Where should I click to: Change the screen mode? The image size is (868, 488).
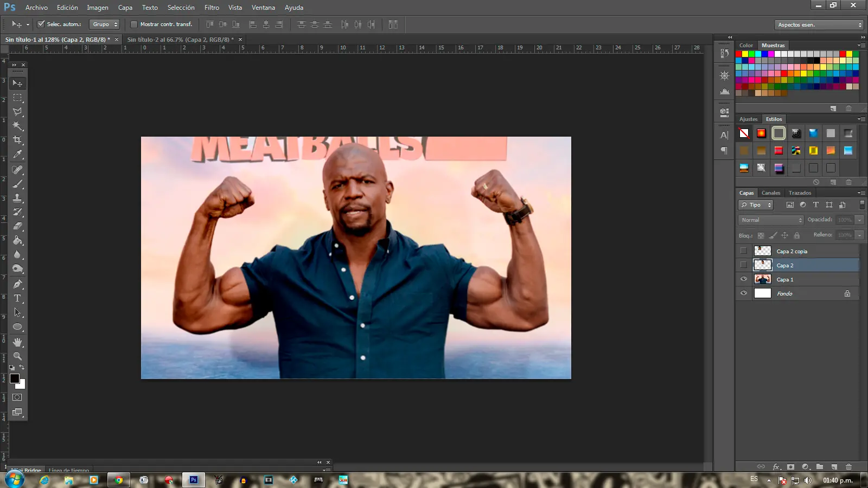coord(17,412)
